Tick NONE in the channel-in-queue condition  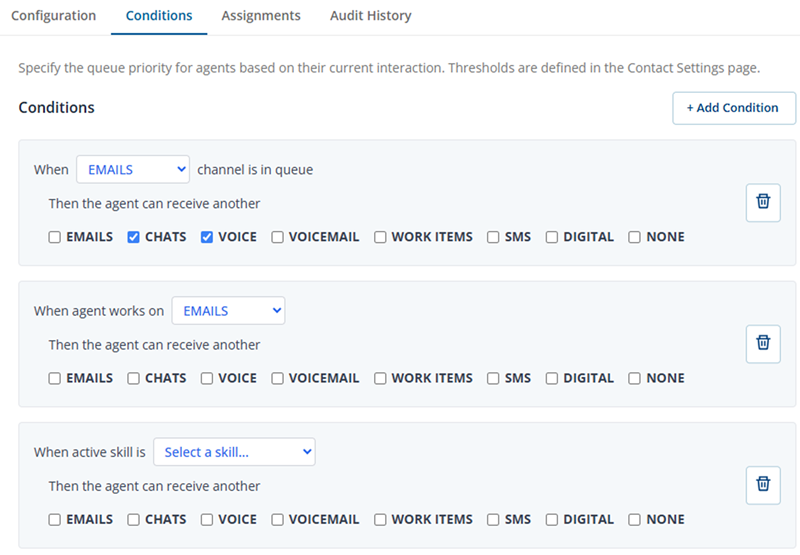pyautogui.click(x=635, y=238)
